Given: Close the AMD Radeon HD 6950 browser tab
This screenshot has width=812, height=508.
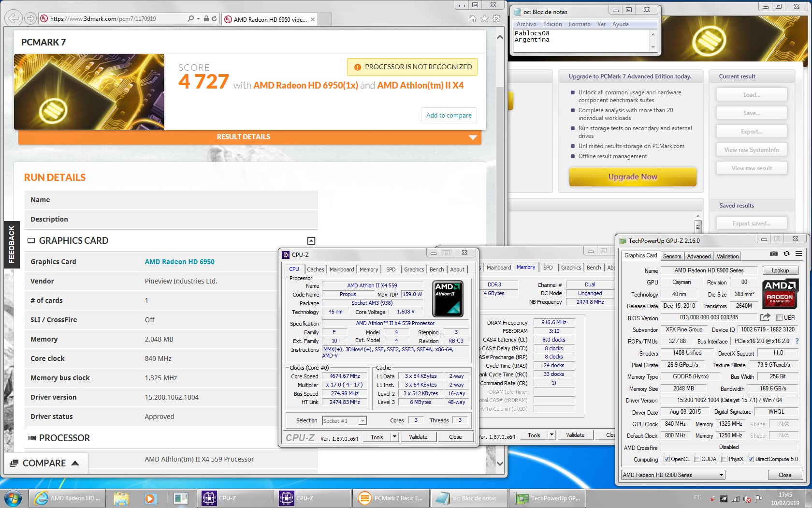Looking at the screenshot, I should coord(313,19).
